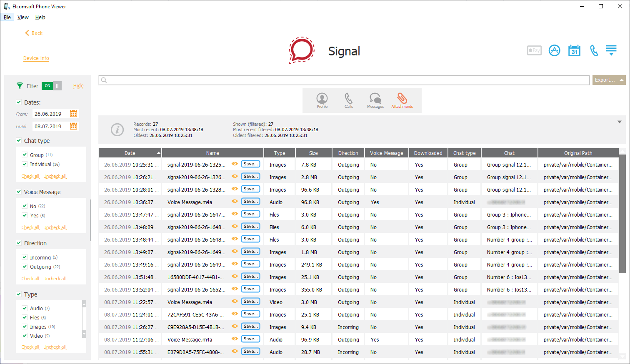This screenshot has height=364, width=630.
Task: Select the Attachments paperclip icon
Action: coord(402,100)
